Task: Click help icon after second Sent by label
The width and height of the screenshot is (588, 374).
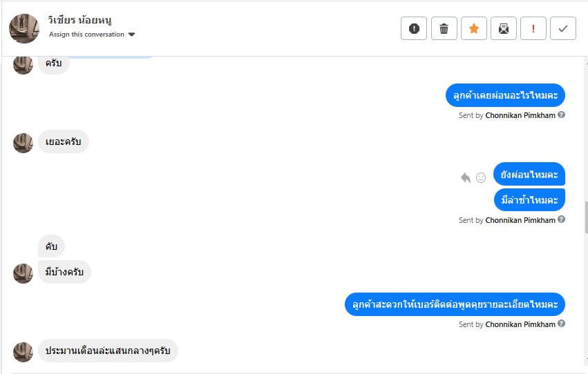Action: (562, 220)
